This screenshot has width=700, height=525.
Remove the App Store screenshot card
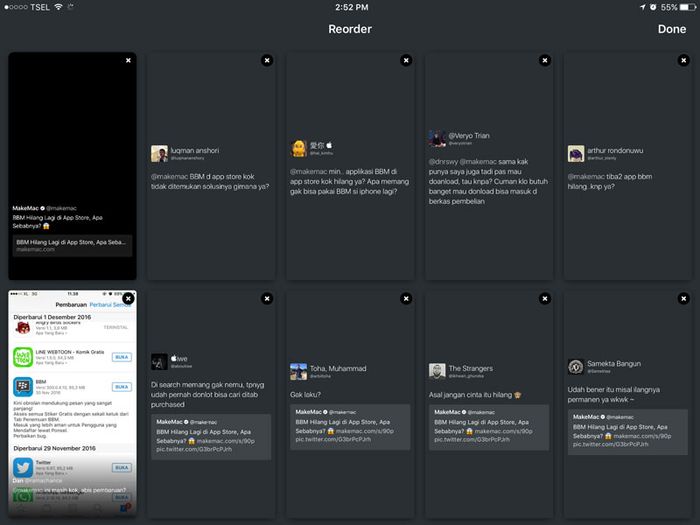point(128,299)
